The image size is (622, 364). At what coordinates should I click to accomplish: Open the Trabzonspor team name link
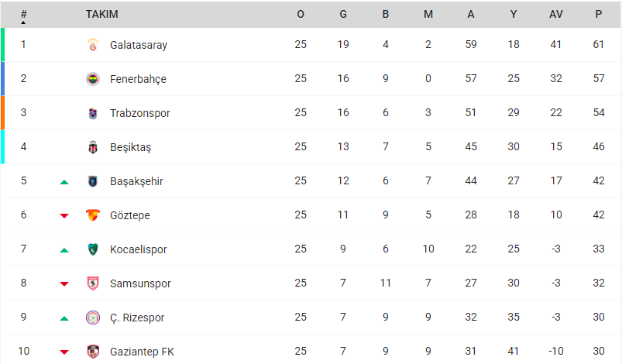coord(140,113)
